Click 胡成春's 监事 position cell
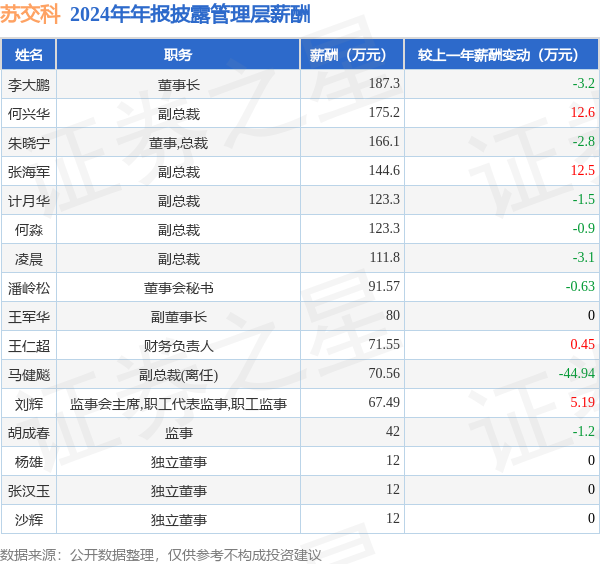 click(178, 433)
